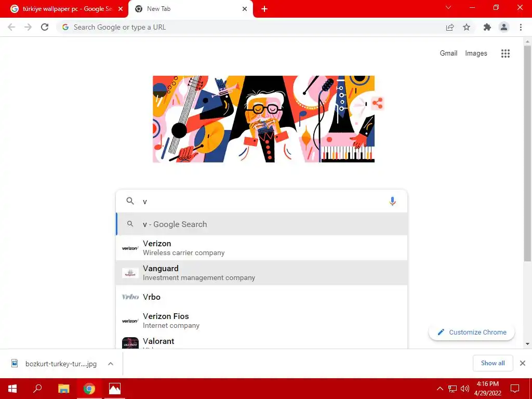Start voice search with microphone icon
This screenshot has height=399, width=532.
(x=392, y=201)
